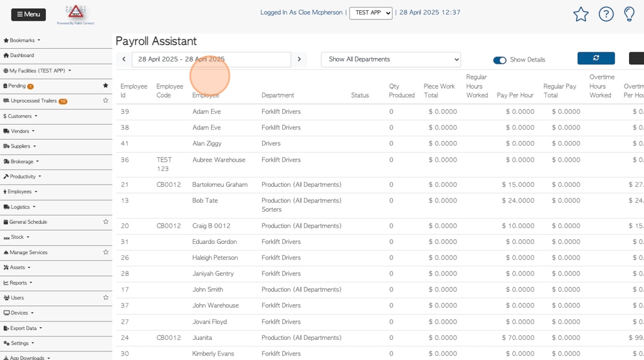Expand the Export Data menu

click(x=22, y=328)
